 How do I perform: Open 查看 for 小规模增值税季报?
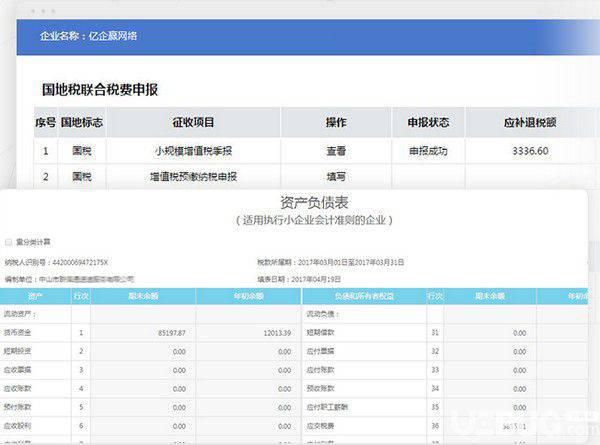pyautogui.click(x=336, y=151)
